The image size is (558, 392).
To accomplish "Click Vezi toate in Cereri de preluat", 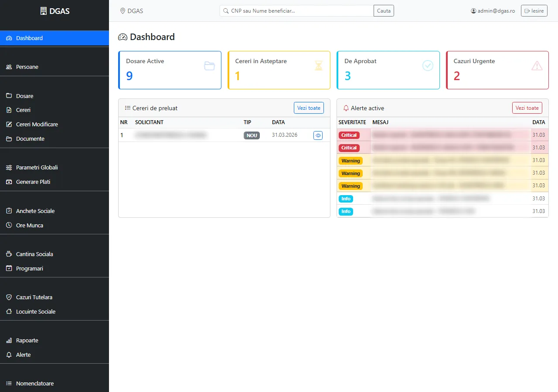I will 309,108.
